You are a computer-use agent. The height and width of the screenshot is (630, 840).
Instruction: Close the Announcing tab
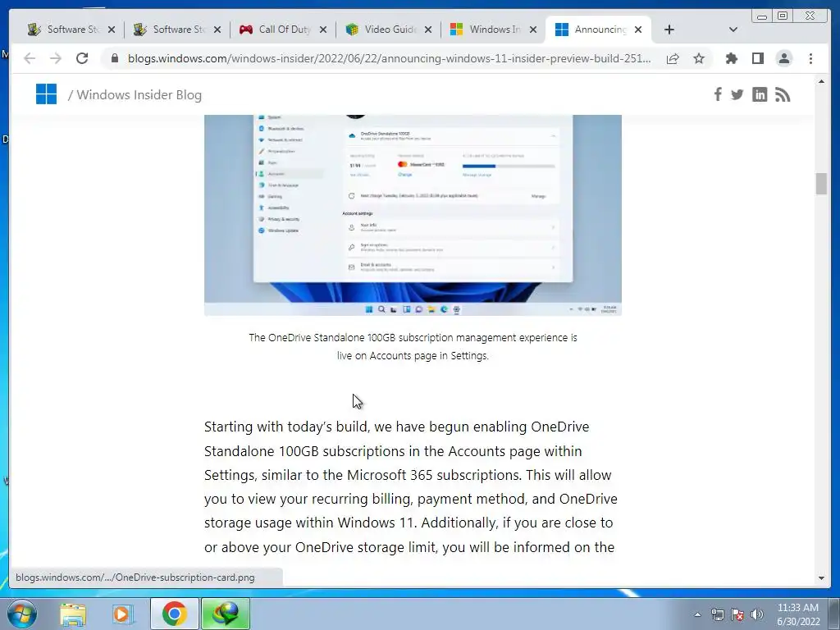(x=638, y=30)
